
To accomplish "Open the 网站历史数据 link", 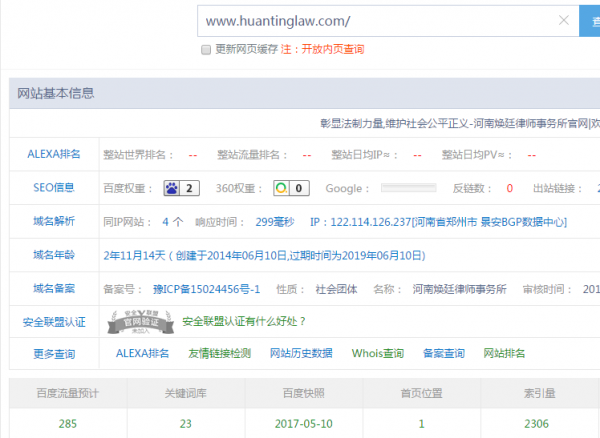I will (301, 353).
